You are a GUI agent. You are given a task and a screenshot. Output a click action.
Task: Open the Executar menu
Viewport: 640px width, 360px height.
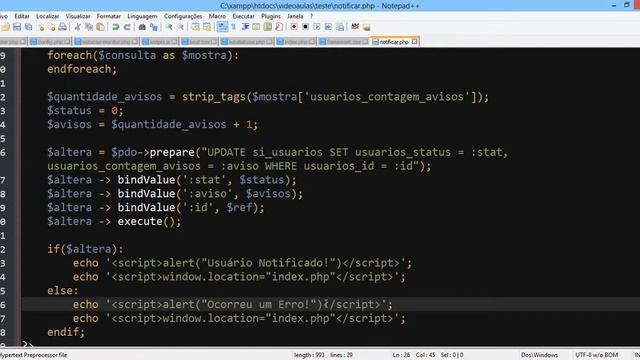tap(244, 16)
